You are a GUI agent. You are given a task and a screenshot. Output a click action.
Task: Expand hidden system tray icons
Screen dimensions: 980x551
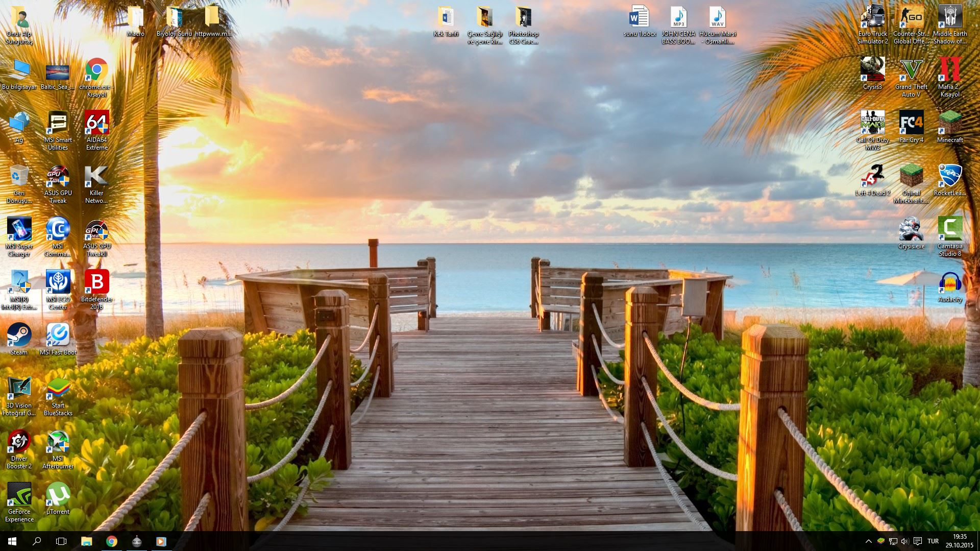click(868, 541)
